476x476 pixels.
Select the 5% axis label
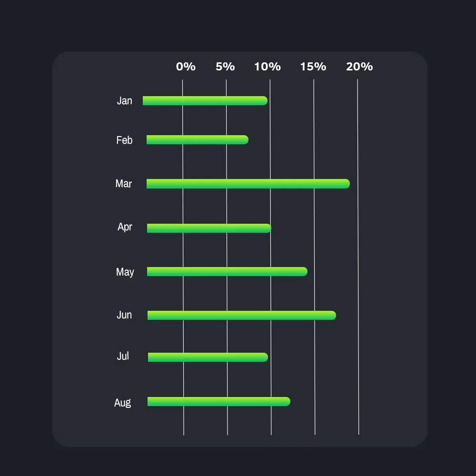point(225,67)
